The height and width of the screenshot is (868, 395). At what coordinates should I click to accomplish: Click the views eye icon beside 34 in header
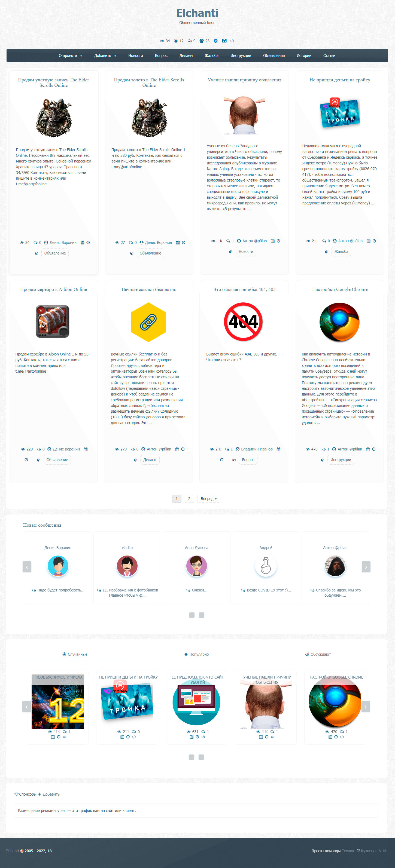(162, 41)
